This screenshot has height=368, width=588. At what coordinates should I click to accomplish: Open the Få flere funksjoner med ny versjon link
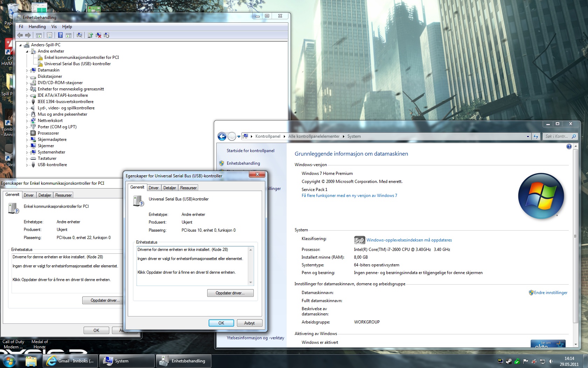point(349,196)
